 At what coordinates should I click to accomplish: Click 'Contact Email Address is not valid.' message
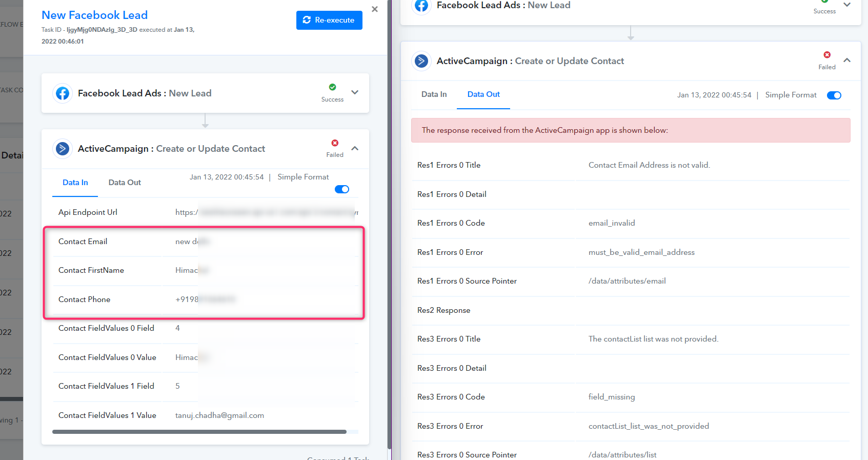pyautogui.click(x=649, y=165)
